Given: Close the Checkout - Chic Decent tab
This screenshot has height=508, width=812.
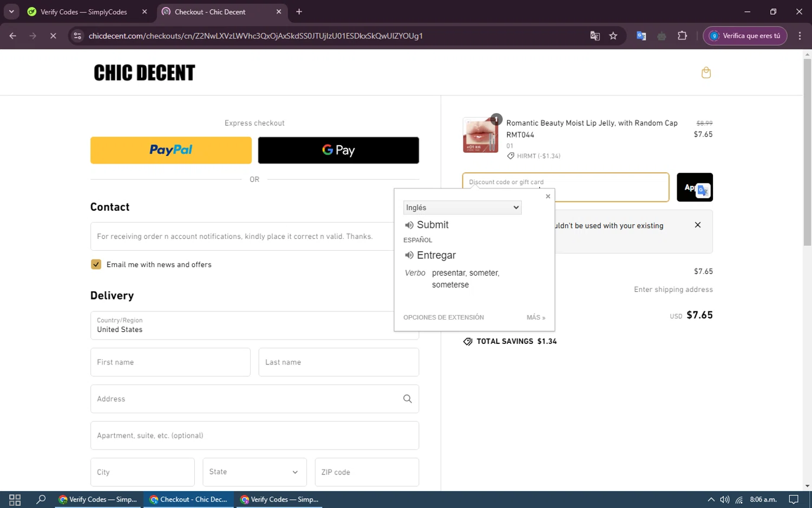Looking at the screenshot, I should tap(279, 11).
